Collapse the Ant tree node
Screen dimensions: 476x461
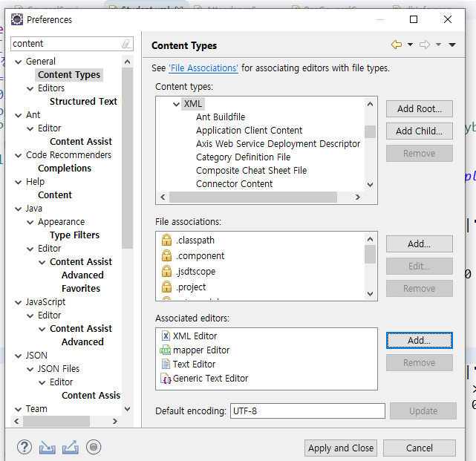coord(19,115)
